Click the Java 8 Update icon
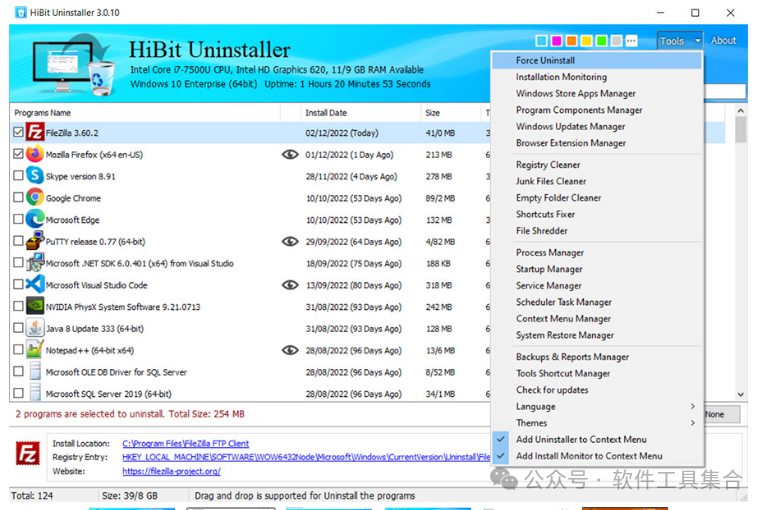767x510 pixels. click(x=35, y=328)
